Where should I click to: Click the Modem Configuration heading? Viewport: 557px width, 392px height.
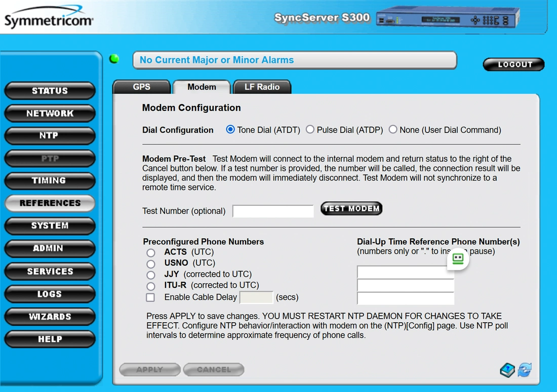[191, 108]
